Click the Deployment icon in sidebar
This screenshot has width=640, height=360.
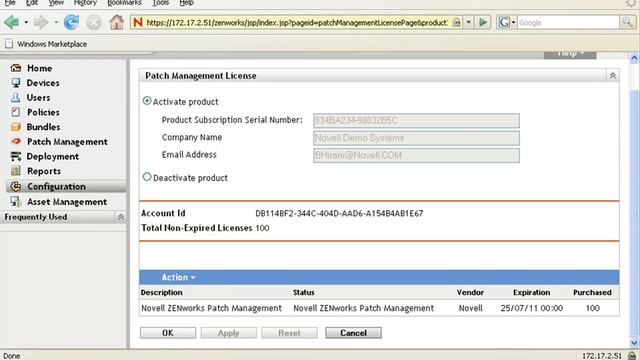16,156
